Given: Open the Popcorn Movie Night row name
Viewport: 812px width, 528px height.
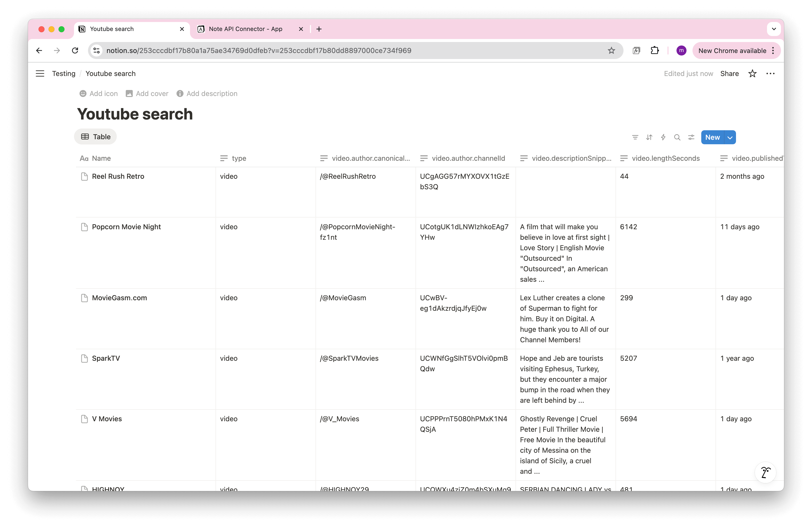Looking at the screenshot, I should click(x=126, y=227).
